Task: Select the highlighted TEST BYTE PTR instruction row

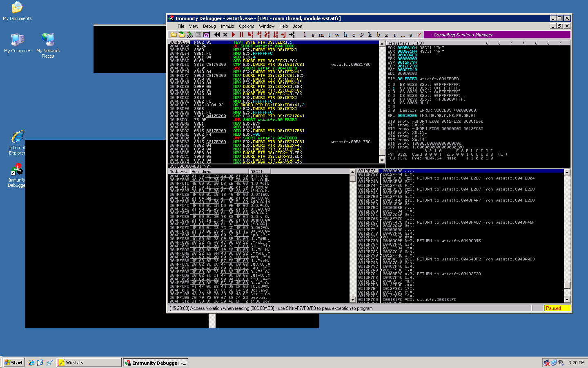Action: pos(274,43)
